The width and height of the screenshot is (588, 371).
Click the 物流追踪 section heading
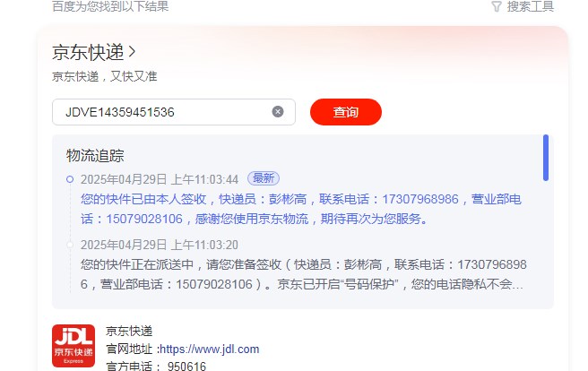95,156
